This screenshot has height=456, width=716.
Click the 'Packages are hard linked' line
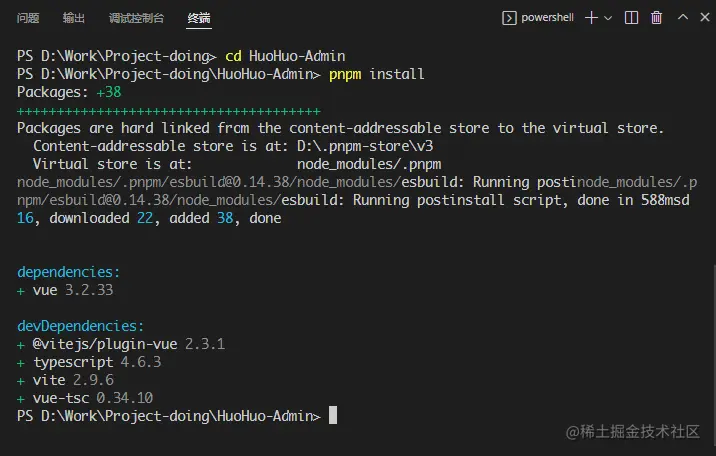[340, 128]
